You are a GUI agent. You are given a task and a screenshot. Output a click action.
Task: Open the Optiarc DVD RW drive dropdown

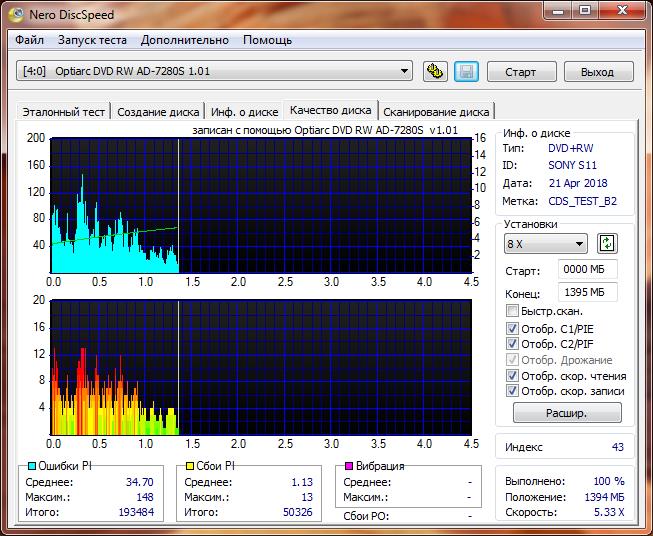pyautogui.click(x=404, y=71)
